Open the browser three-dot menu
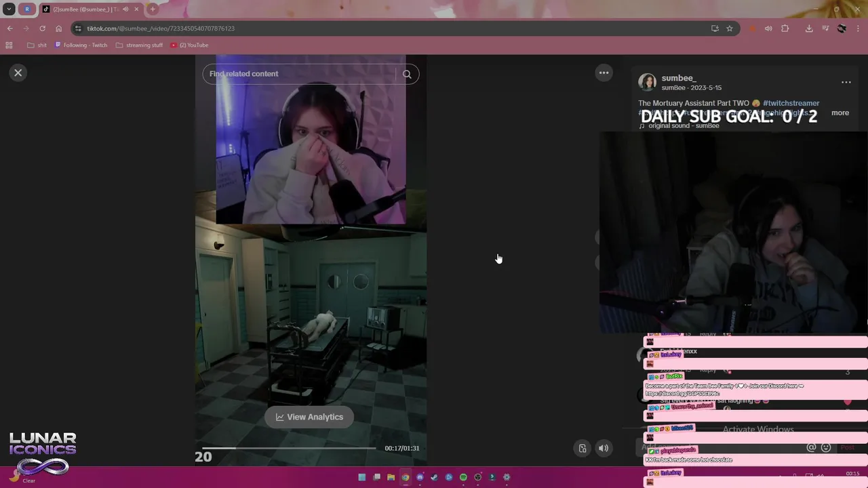 pos(858,28)
